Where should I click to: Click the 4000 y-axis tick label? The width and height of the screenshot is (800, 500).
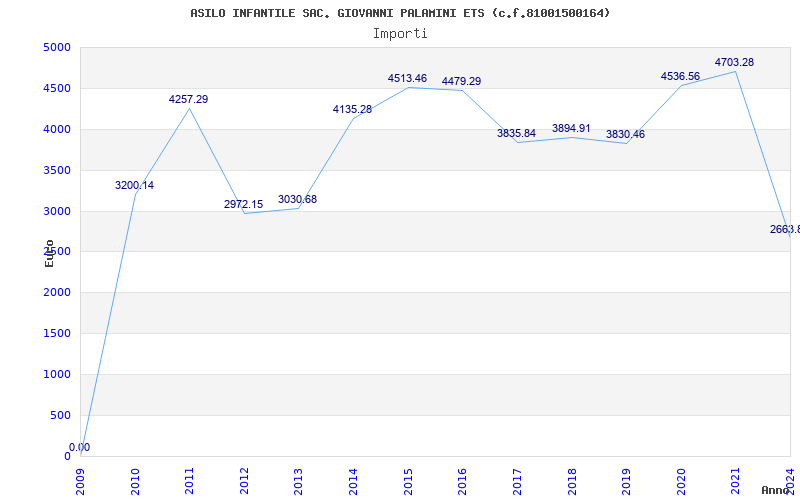[57, 130]
